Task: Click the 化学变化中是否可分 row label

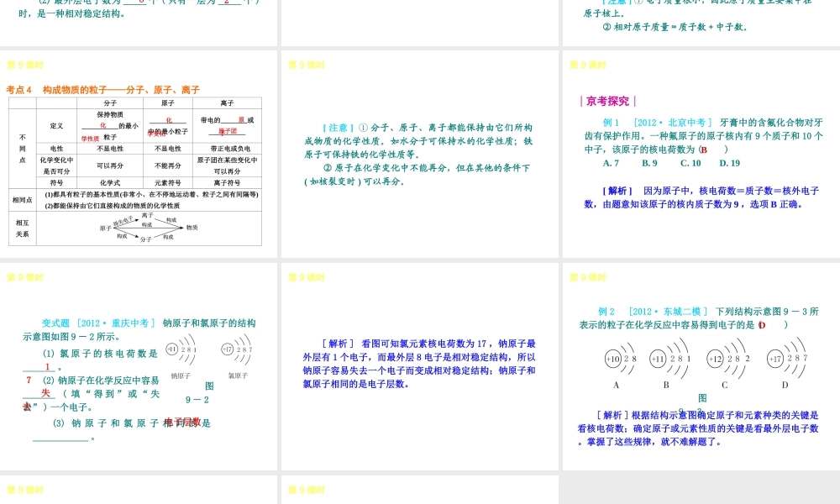Action: 56,165
